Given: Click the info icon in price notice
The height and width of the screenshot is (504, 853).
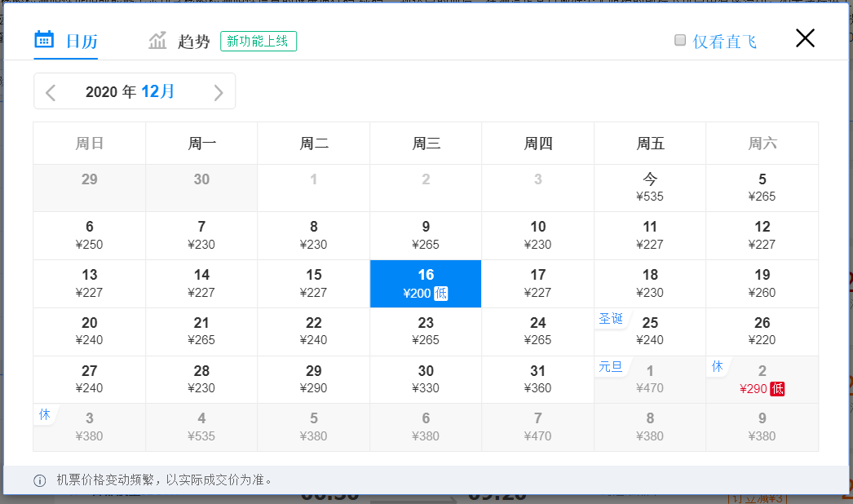Looking at the screenshot, I should [40, 480].
